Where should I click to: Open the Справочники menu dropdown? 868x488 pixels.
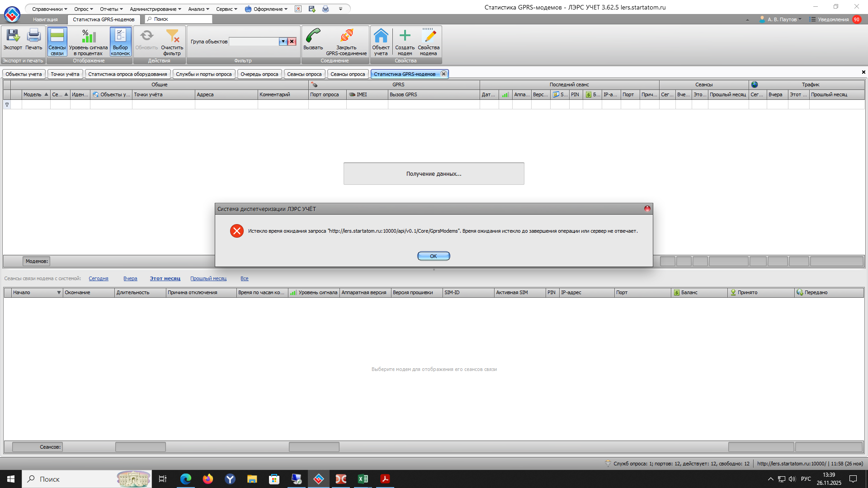[x=49, y=9]
